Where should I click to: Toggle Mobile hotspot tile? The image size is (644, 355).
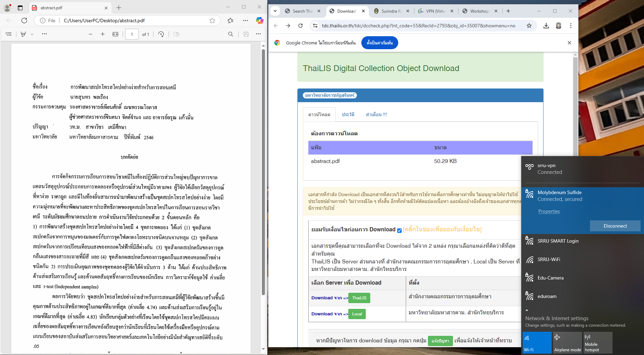click(598, 343)
